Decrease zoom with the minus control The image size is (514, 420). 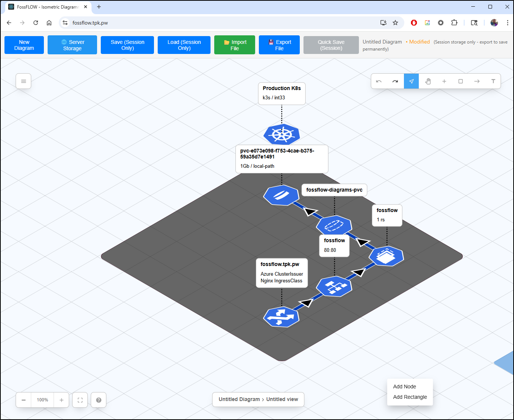23,400
